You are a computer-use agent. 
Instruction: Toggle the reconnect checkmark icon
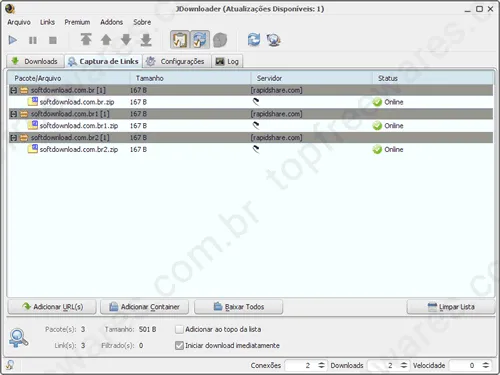point(200,40)
